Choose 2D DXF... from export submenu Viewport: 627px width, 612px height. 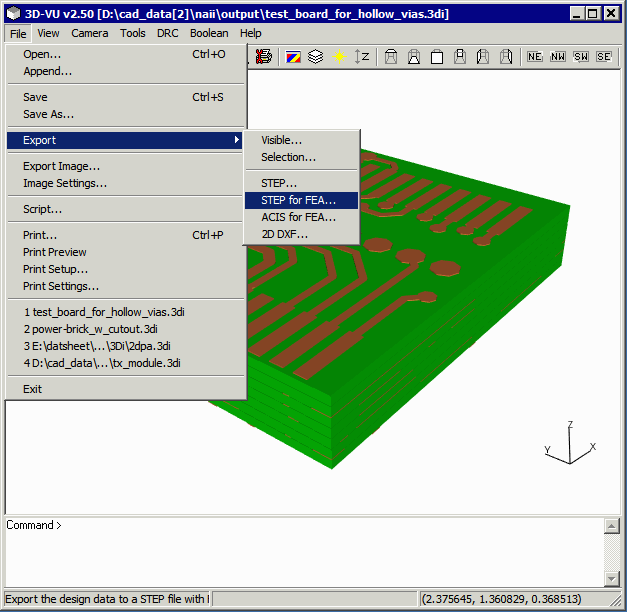point(284,234)
